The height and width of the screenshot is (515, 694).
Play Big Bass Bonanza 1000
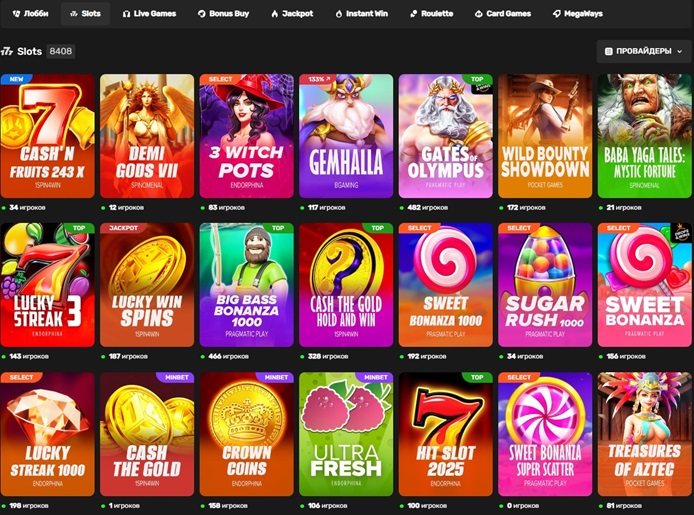tap(247, 285)
